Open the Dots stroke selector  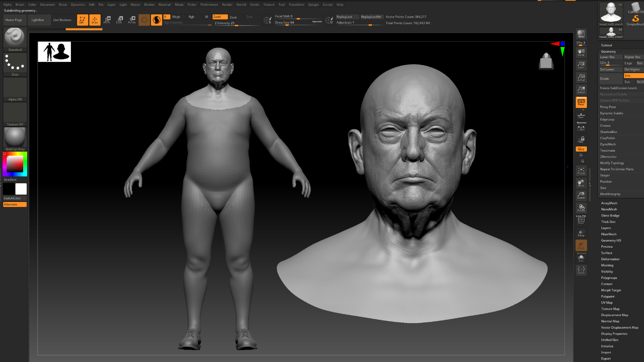coord(15,64)
